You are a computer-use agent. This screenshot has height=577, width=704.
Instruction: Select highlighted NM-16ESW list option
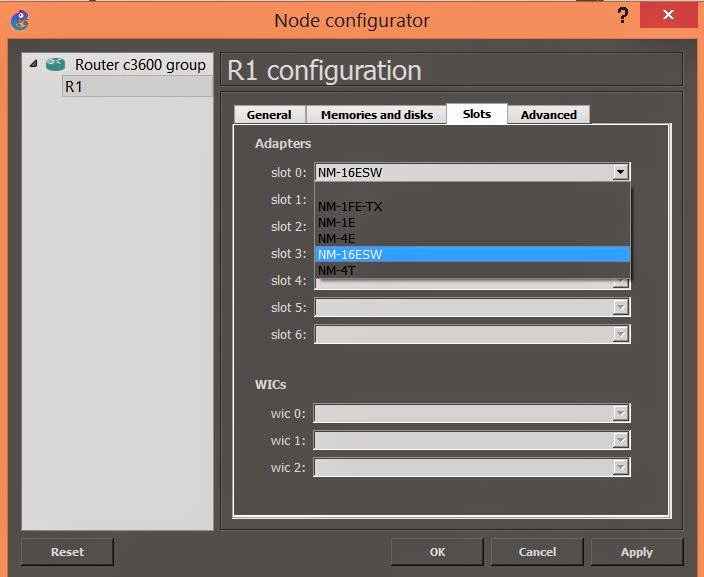coord(472,254)
